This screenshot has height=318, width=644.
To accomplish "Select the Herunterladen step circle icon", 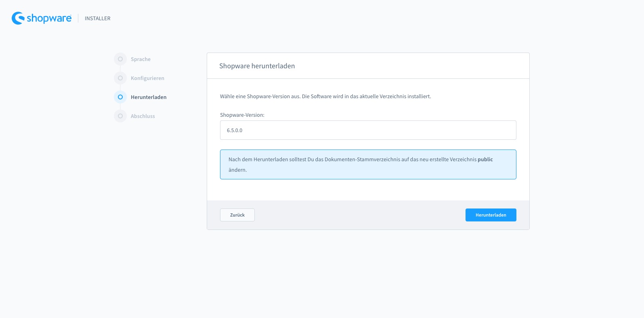I will coord(120,97).
